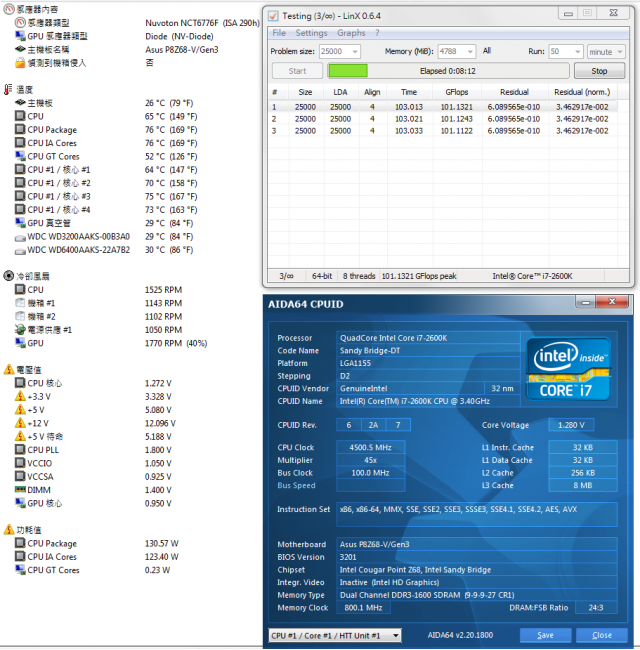The height and width of the screenshot is (650, 640).
Task: Click the Close button in AIDA64 CPUID
Action: (x=602, y=635)
